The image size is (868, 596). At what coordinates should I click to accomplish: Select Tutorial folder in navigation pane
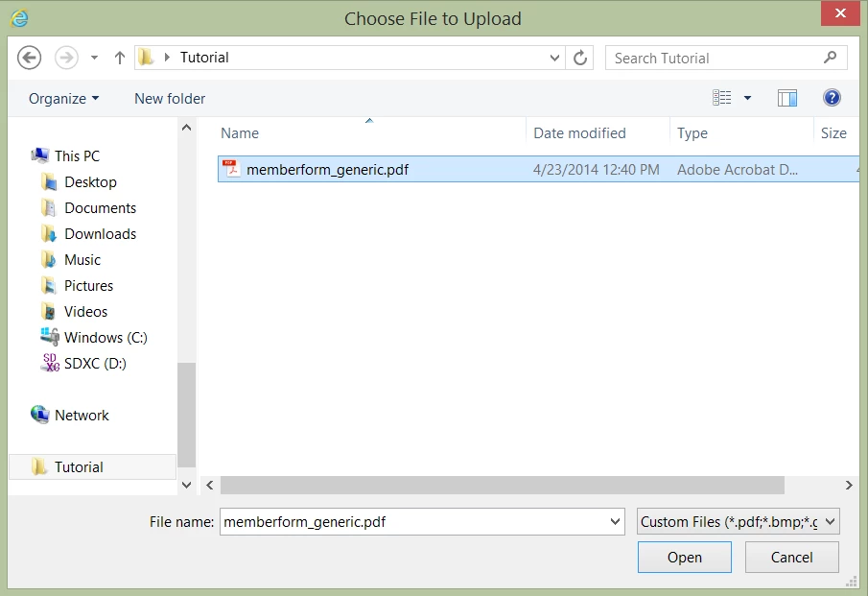click(79, 467)
